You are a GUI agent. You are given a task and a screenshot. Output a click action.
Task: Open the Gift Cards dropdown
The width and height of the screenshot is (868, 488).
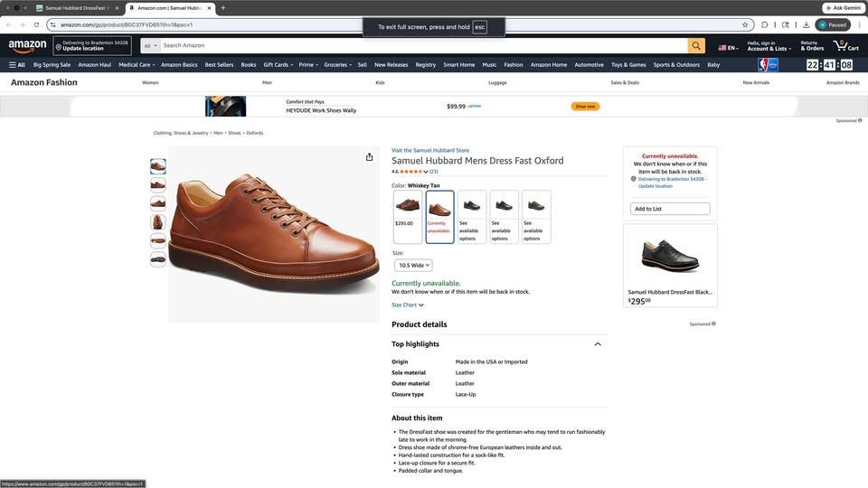coord(278,65)
